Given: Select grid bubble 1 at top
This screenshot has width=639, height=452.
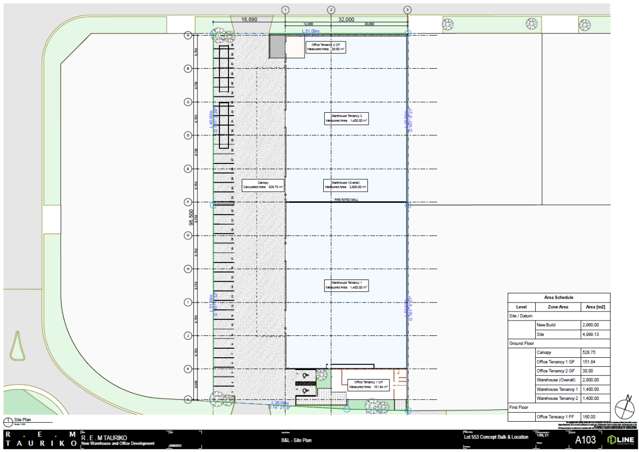Looking at the screenshot, I should pyautogui.click(x=286, y=9).
